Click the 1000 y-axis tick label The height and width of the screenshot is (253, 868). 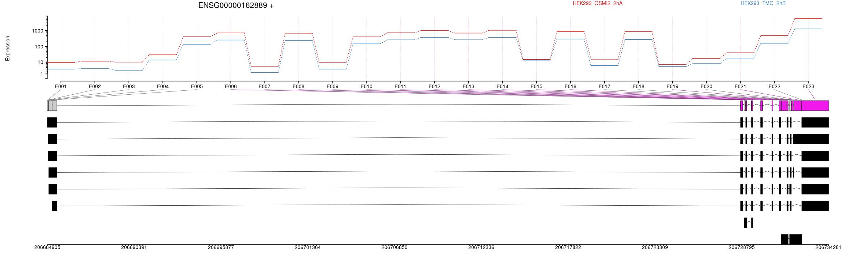[38, 31]
